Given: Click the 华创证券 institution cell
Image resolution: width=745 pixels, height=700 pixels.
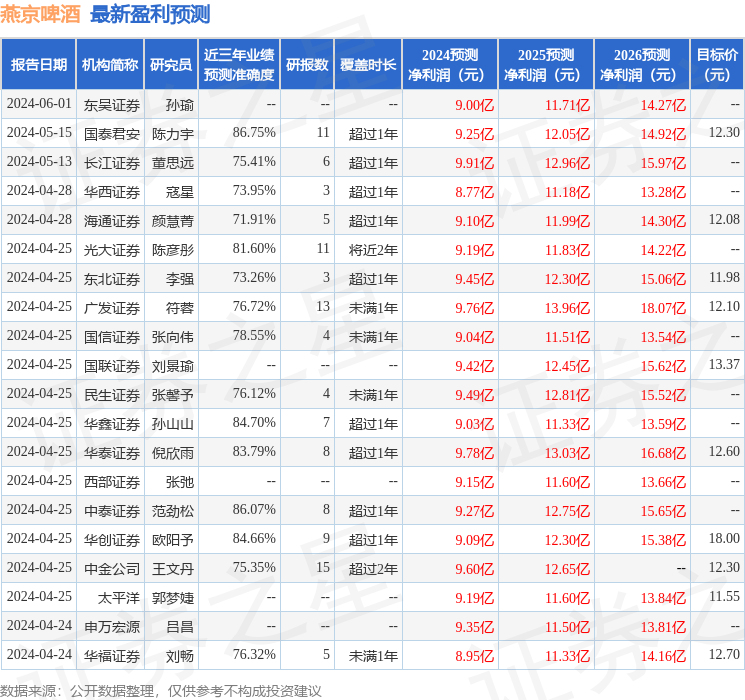Looking at the screenshot, I should [x=112, y=539].
